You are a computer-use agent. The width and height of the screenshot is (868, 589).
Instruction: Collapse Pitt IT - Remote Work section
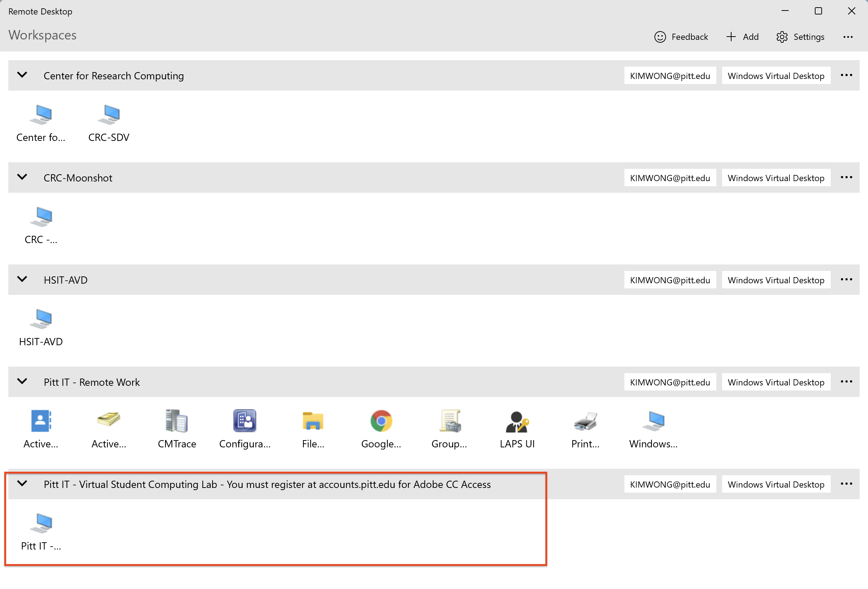(x=22, y=381)
